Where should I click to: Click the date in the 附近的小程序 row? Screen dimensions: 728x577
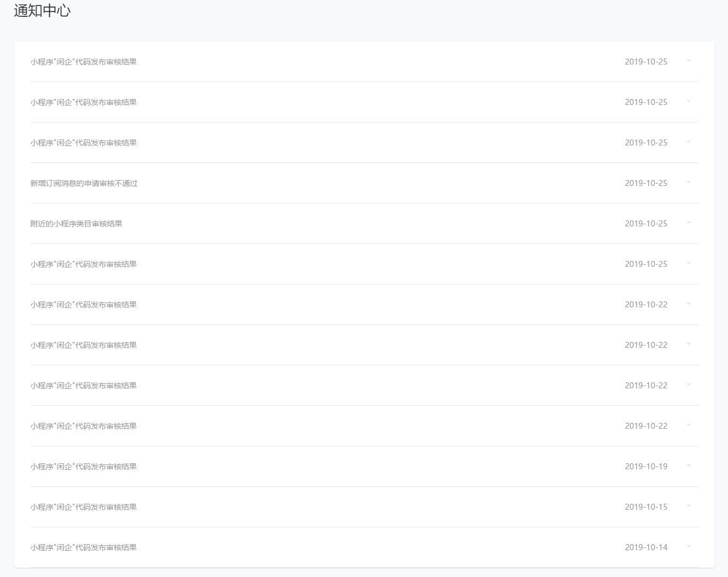coord(646,224)
